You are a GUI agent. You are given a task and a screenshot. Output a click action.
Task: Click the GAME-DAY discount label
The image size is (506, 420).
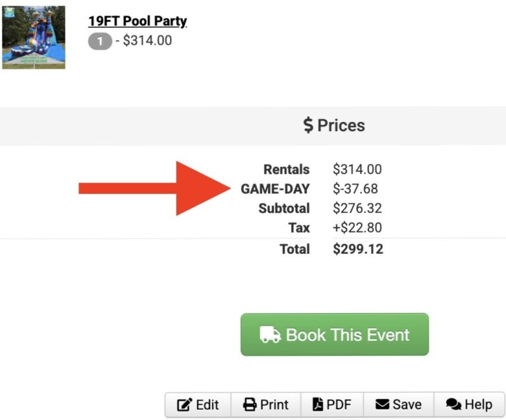pyautogui.click(x=275, y=189)
